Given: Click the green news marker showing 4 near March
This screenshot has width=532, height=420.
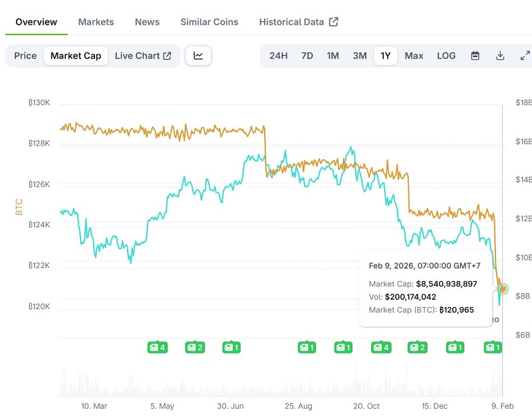Looking at the screenshot, I should pyautogui.click(x=158, y=347).
